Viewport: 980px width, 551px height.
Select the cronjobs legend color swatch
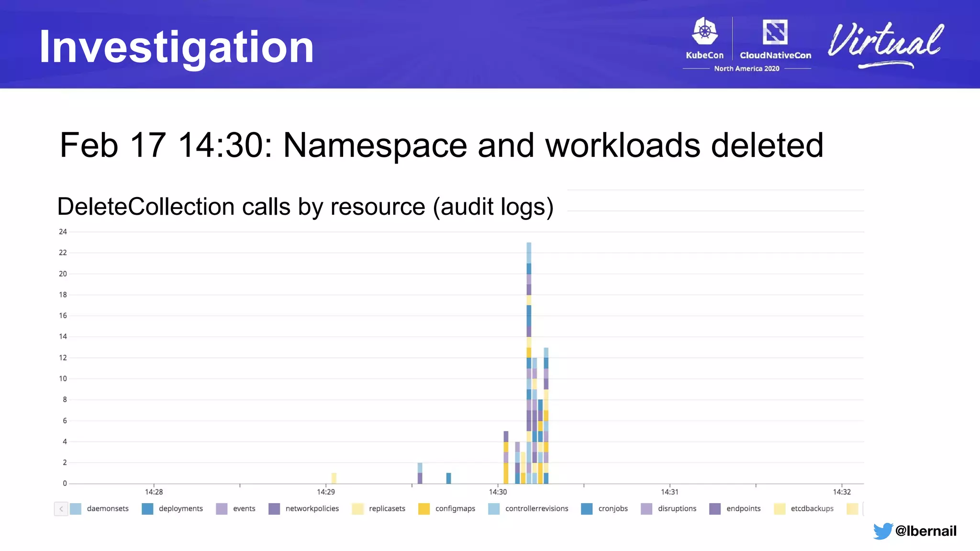pos(587,509)
